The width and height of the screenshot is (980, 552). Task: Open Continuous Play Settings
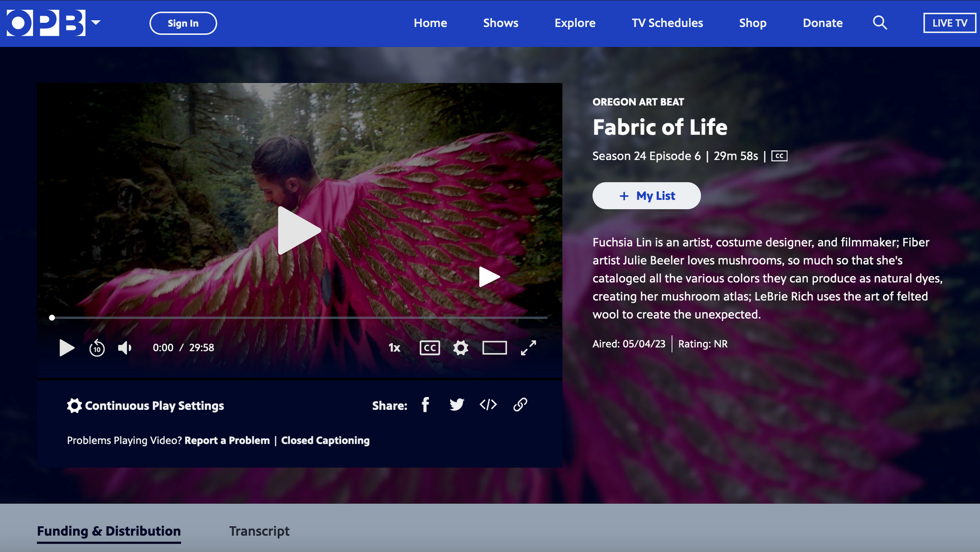(145, 406)
